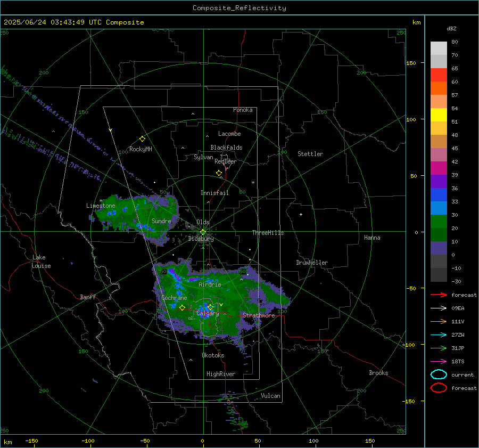The width and height of the screenshot is (479, 448).
Task: Click the ThreeHills label
Action: 268,233
